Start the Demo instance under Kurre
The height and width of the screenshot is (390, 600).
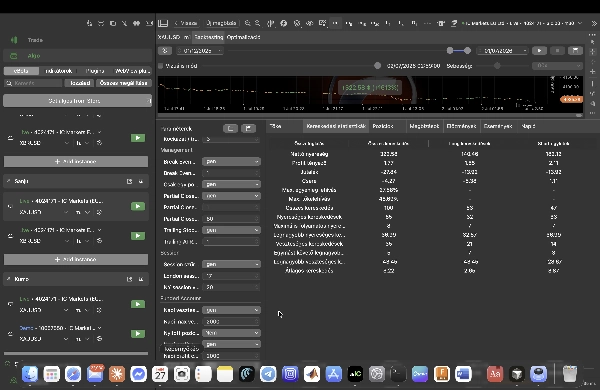[x=138, y=334]
